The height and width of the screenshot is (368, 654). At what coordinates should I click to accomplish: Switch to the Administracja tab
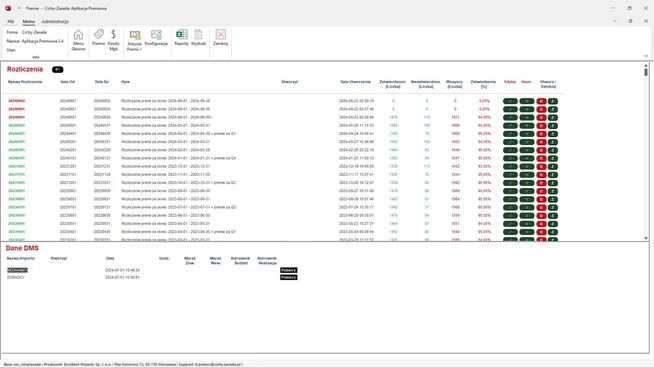(55, 21)
